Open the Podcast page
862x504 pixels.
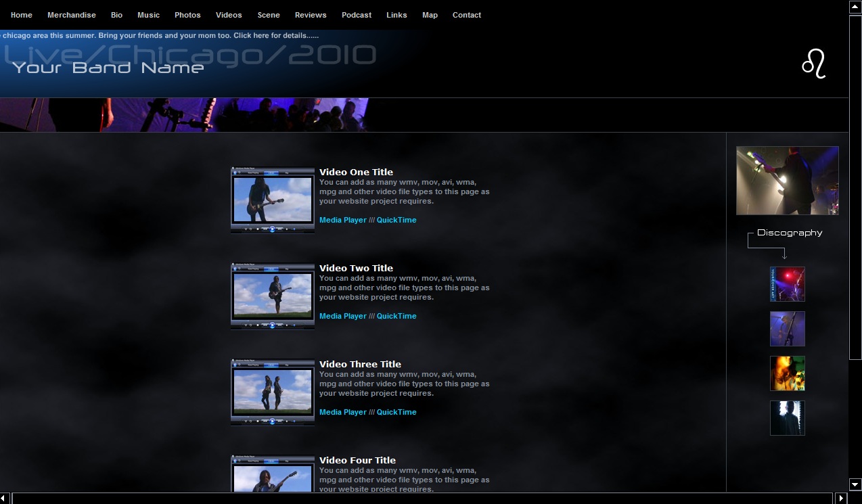[x=357, y=15]
